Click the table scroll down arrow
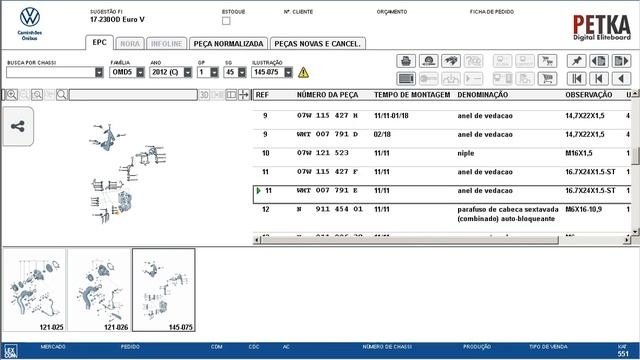The height and width of the screenshot is (360, 640). [x=636, y=231]
